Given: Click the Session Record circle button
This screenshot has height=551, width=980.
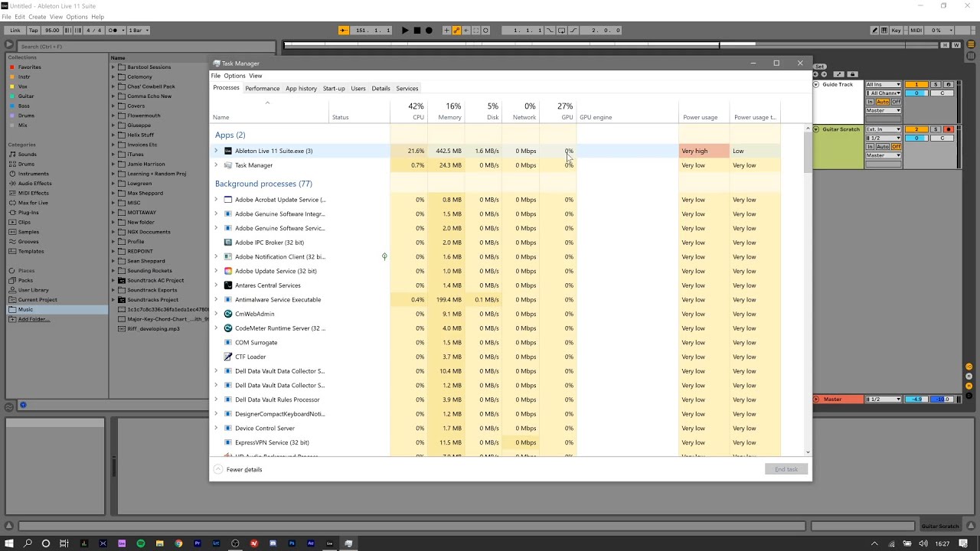Looking at the screenshot, I should coord(485,31).
